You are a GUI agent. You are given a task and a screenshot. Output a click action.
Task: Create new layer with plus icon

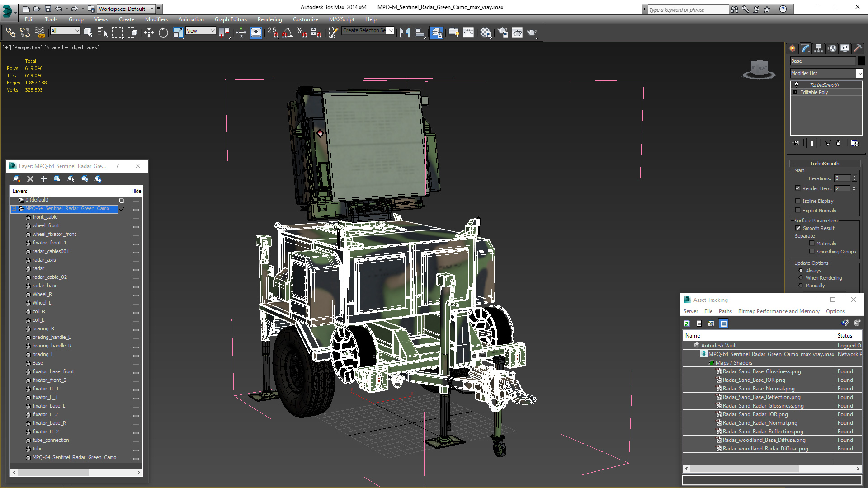pyautogui.click(x=44, y=179)
